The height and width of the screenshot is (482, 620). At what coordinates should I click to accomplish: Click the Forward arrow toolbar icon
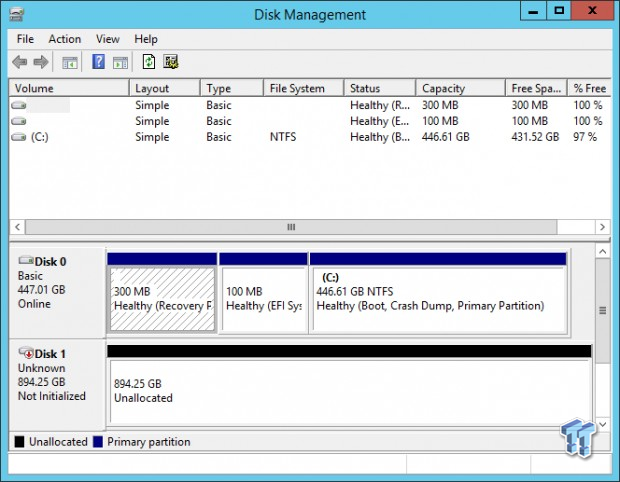point(41,62)
